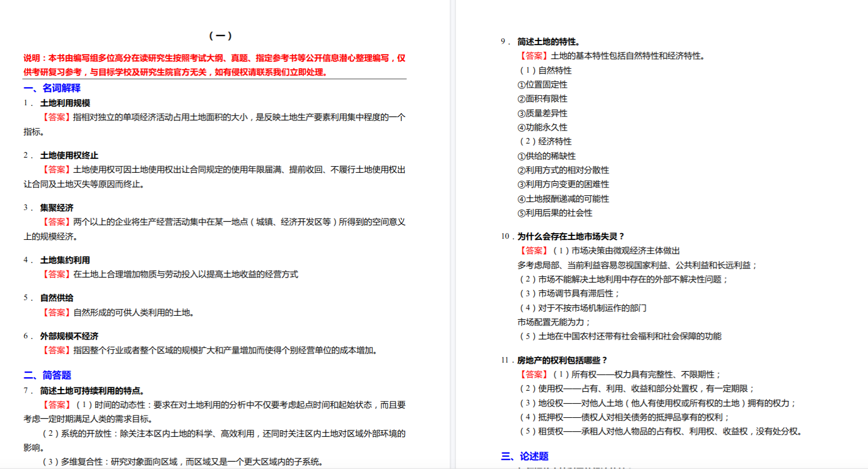Click the section heading 三、论述题
Viewport: 868px width, 469px height.
(x=525, y=456)
